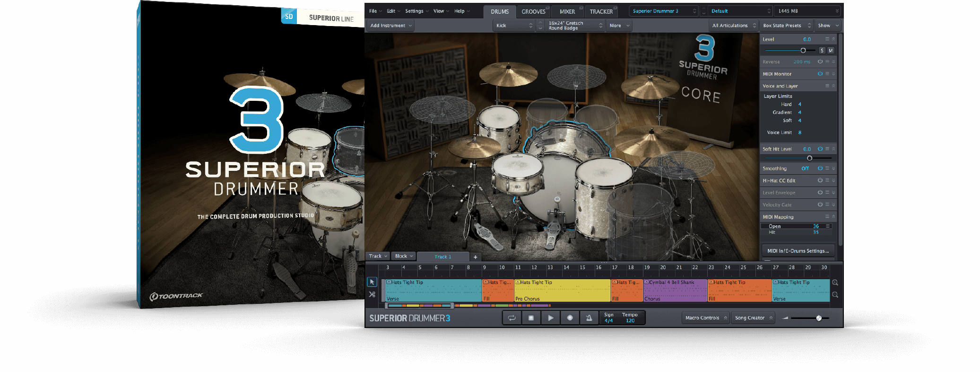Screen dimensions: 980x372
Task: Open the Song Creator panel
Action: [754, 318]
